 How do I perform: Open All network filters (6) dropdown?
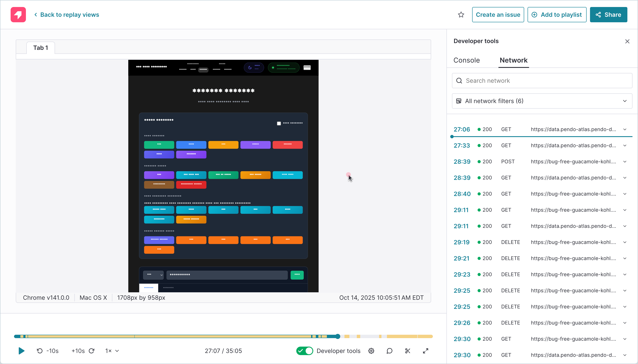point(542,101)
